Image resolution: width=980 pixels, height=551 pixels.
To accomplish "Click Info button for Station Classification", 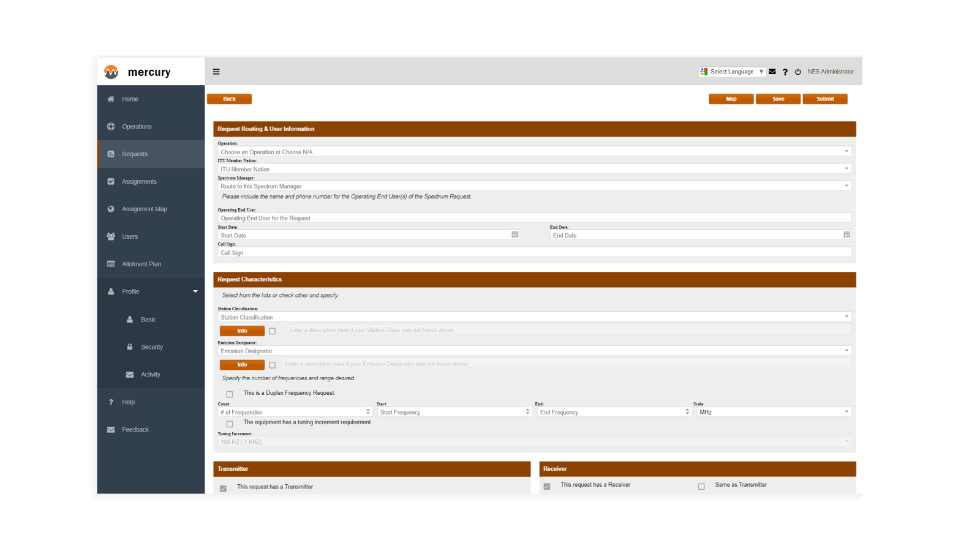I will pos(242,331).
